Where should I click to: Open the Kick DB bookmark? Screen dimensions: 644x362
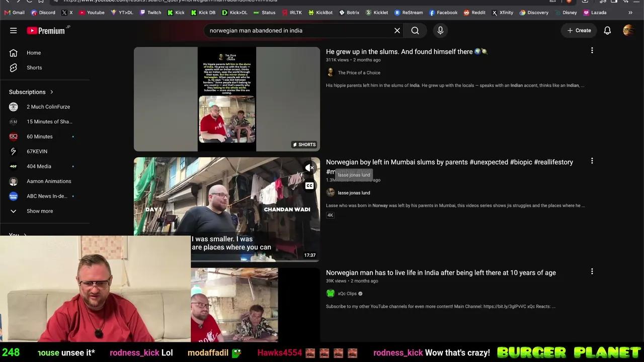tap(203, 13)
